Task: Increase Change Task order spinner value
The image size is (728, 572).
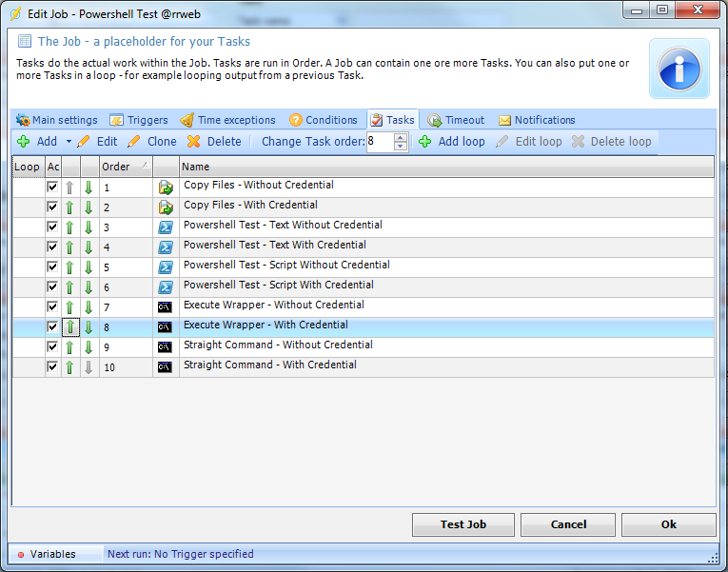Action: (x=401, y=137)
